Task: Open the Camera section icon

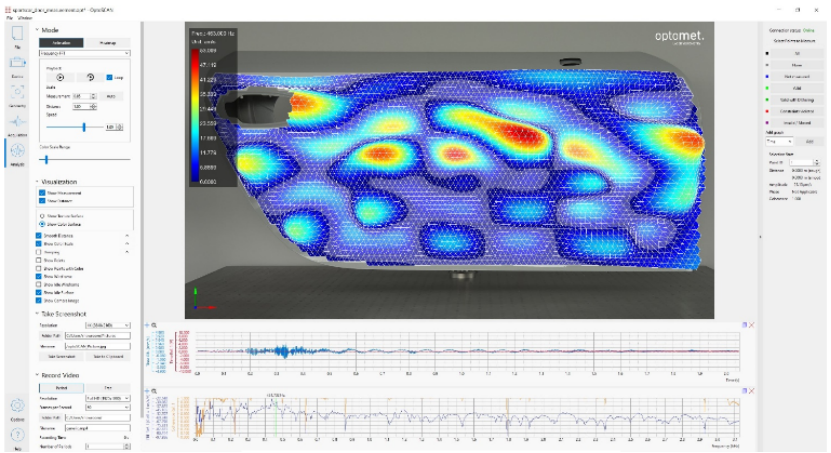Action: [x=17, y=66]
